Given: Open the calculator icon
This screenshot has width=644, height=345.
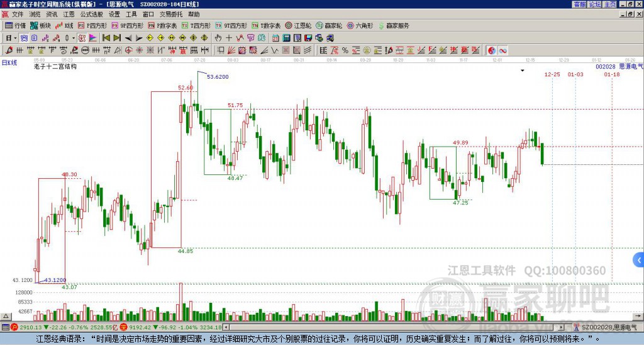Looking at the screenshot, I should pos(286,38).
